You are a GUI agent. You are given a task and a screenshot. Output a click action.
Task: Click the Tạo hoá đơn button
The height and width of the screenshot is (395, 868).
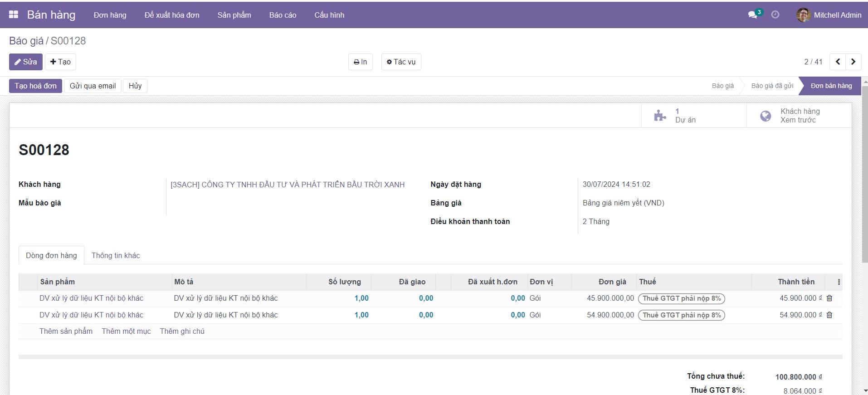35,86
